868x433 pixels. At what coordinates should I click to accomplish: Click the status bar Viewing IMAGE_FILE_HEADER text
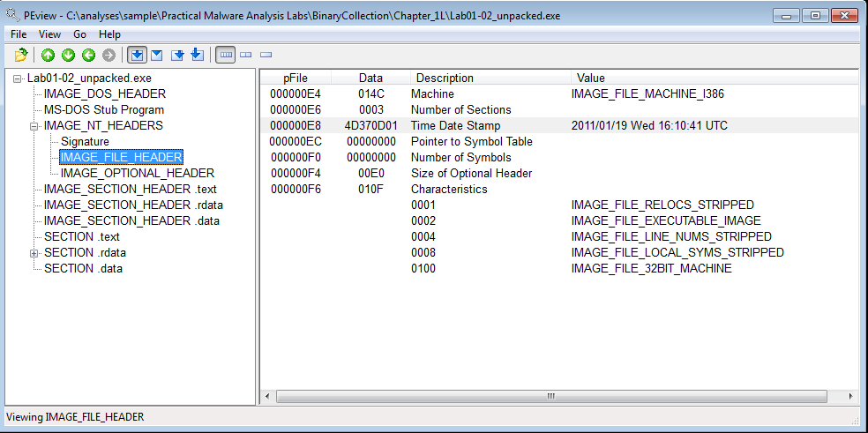[75, 416]
